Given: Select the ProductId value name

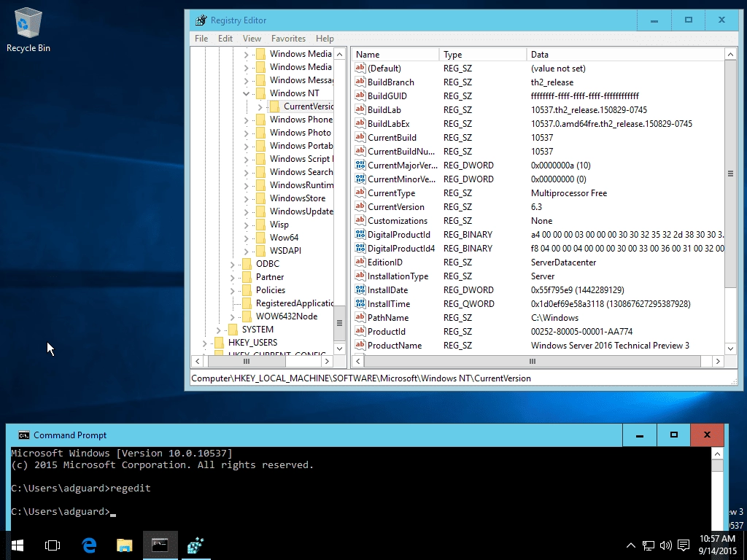Looking at the screenshot, I should coord(387,332).
